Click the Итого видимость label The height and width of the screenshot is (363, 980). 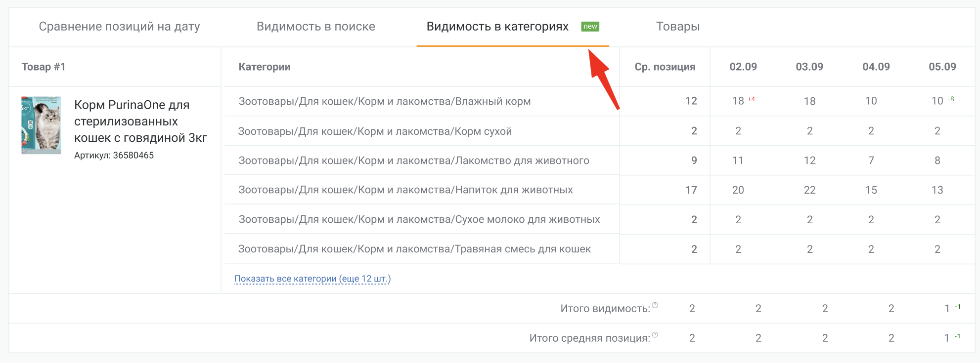coord(605,309)
